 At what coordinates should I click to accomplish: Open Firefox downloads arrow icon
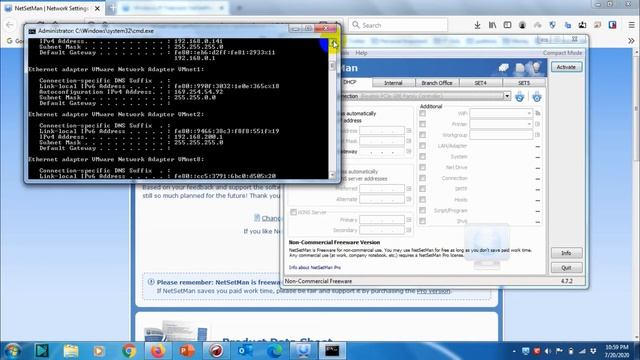[x=477, y=25]
